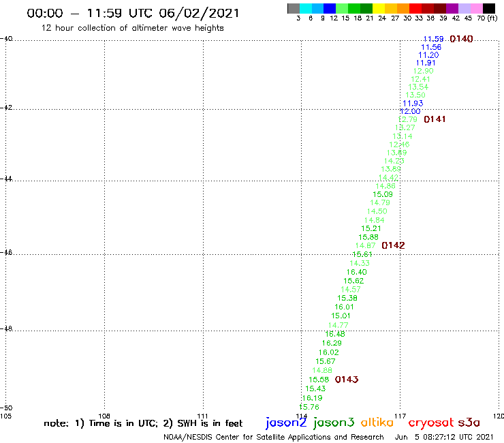Click the blue jason2 satellite label

point(286,423)
